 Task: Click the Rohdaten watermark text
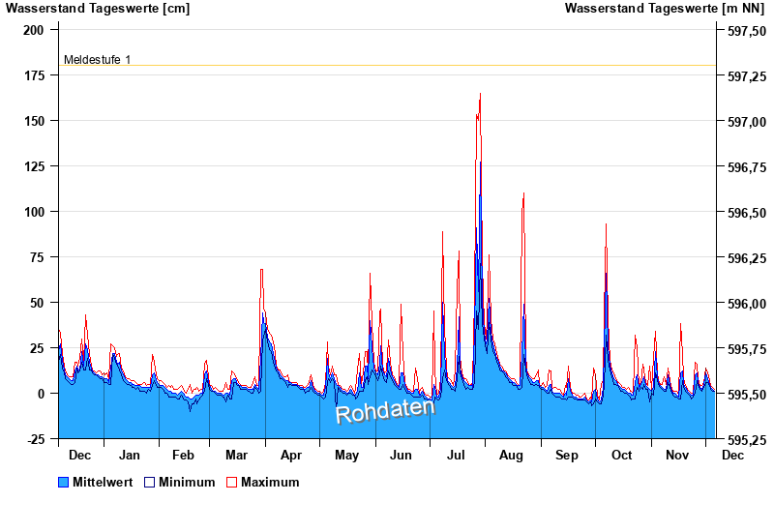(385, 410)
